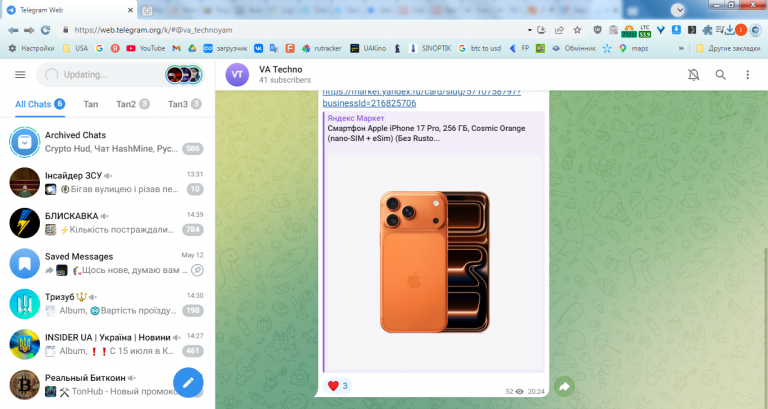Toggle channel mute bell icon
The height and width of the screenshot is (409, 768).
[x=694, y=74]
